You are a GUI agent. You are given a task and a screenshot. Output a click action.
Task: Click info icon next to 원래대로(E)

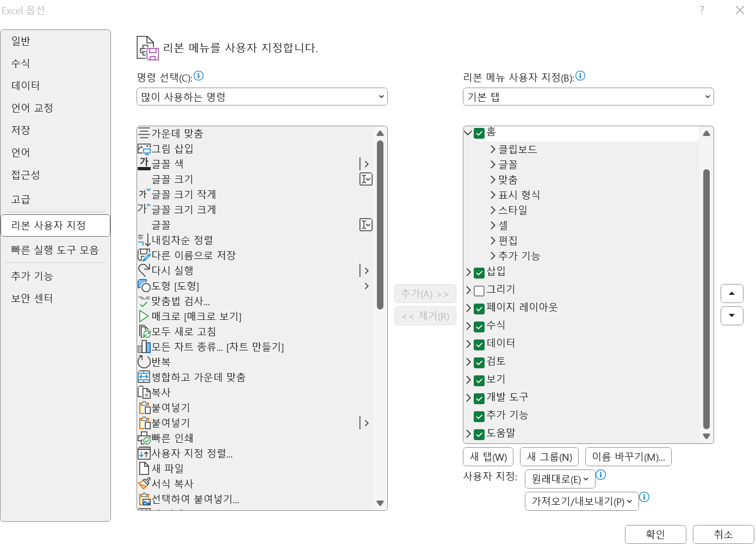(x=601, y=475)
